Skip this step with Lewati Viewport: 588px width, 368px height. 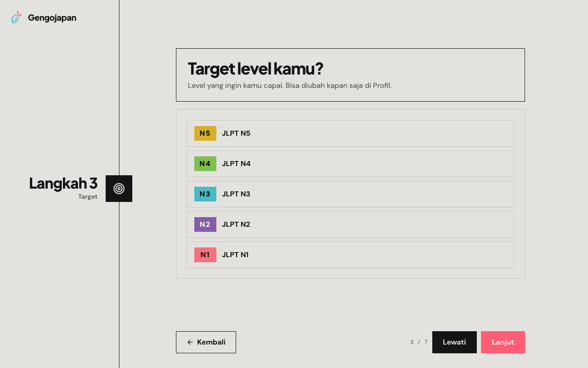454,342
